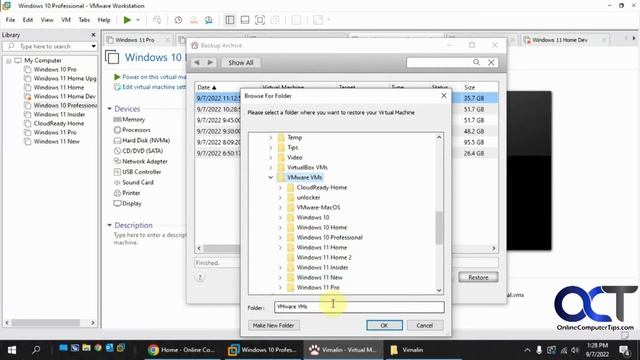Select the Memory device

[133, 119]
